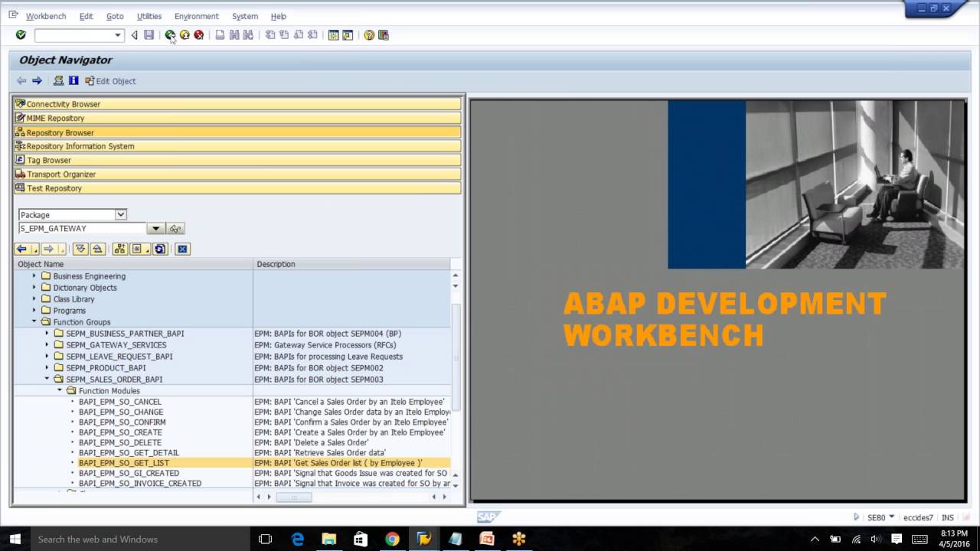This screenshot has height=551, width=980.
Task: Select BAPI_EPM_SO_GET_DETAIL function module
Action: pos(129,453)
